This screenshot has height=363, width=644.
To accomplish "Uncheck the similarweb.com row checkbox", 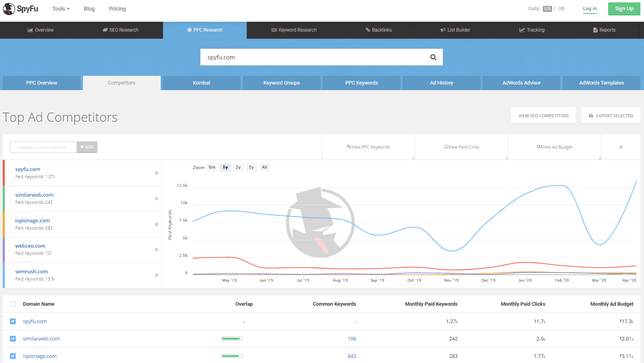I will tap(13, 339).
